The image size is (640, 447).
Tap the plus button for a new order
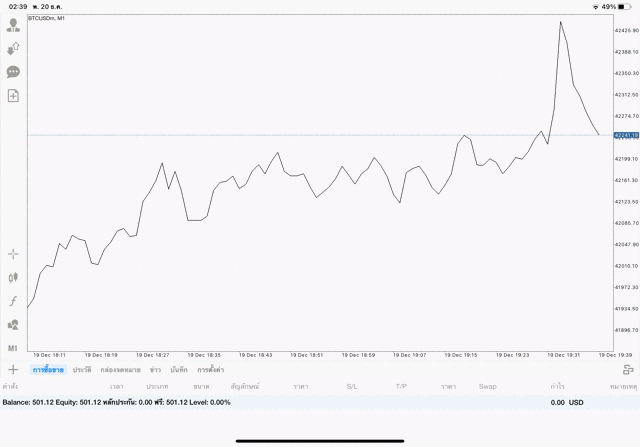point(13,370)
